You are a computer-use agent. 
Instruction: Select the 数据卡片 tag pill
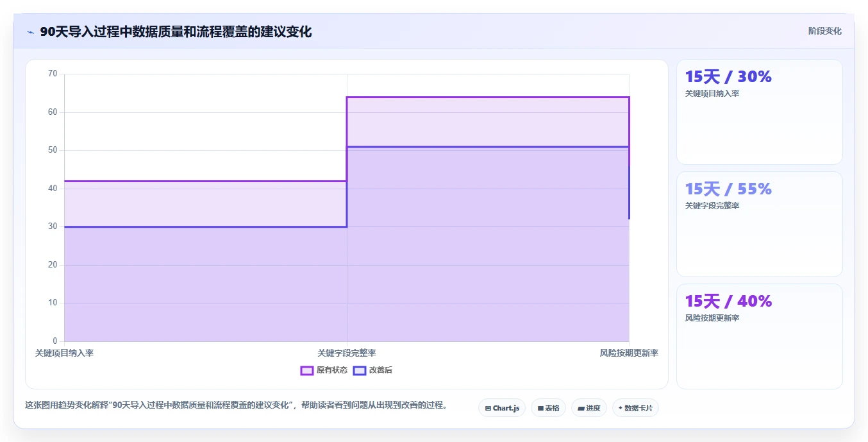pos(635,408)
